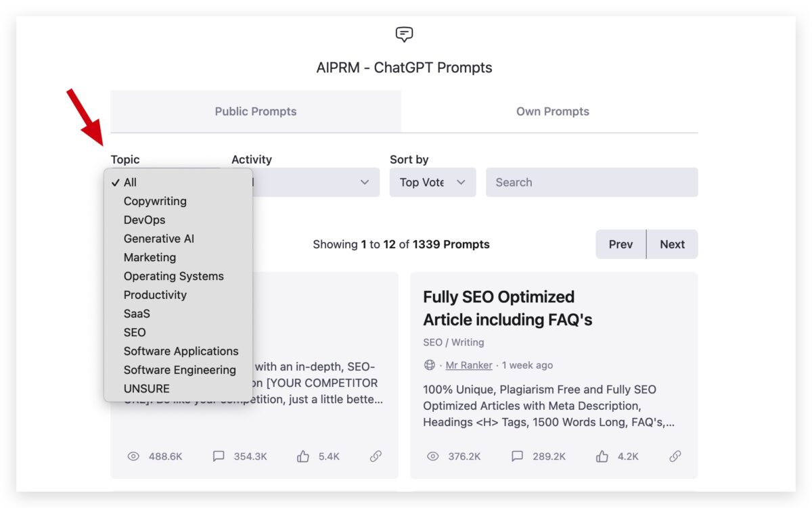Click the views eye icon beside 488.6K
This screenshot has width=812, height=508.
point(133,457)
